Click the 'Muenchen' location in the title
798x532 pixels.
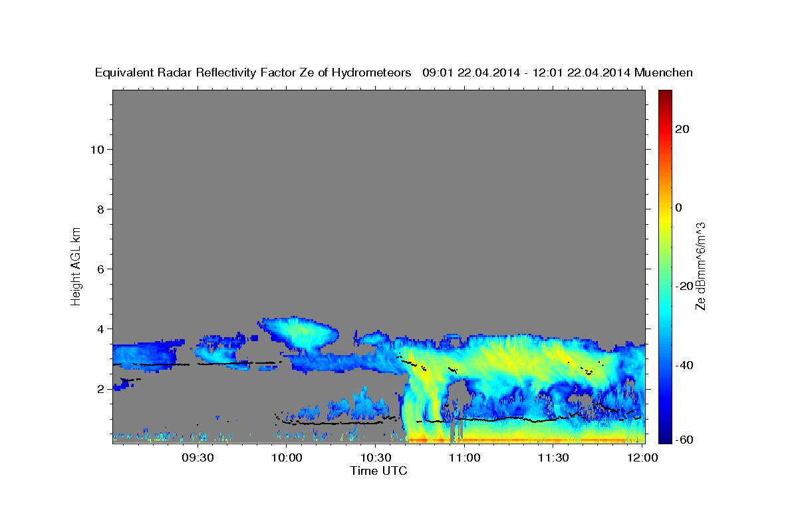pos(664,72)
